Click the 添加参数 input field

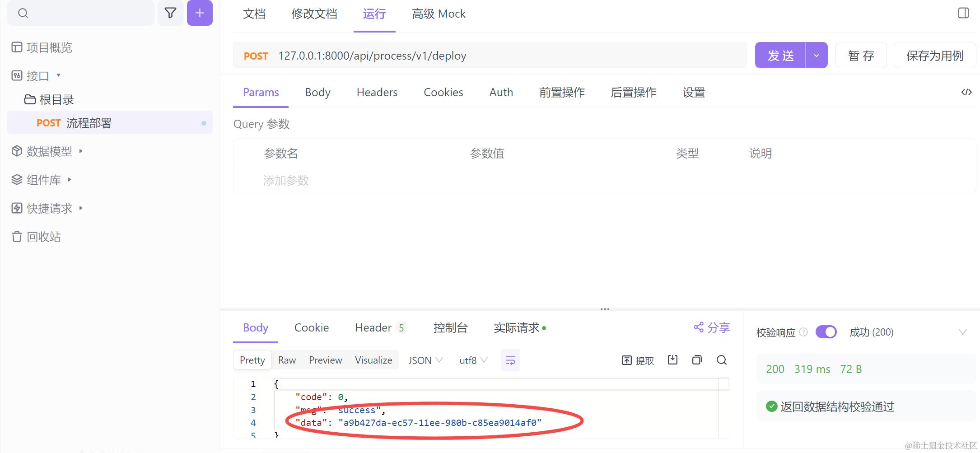point(286,181)
